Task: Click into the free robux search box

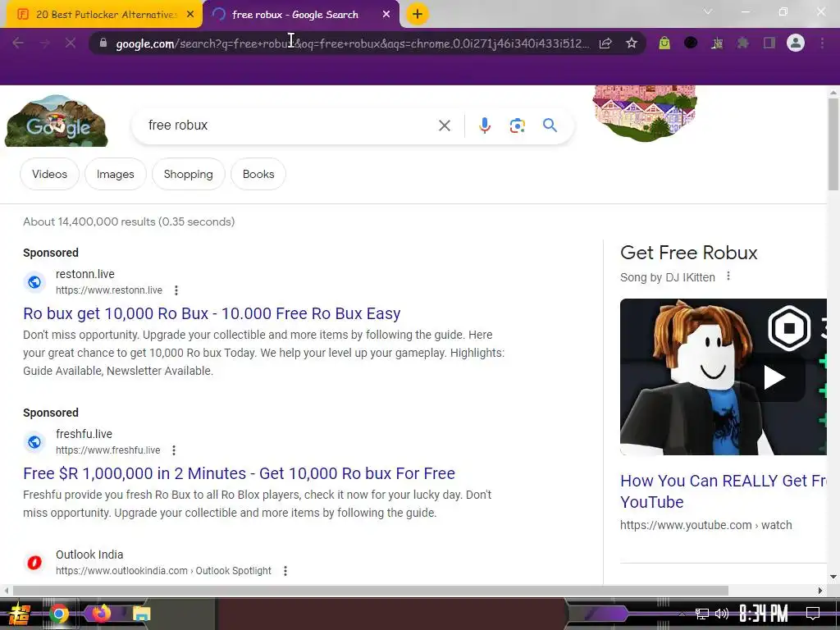Action: click(x=290, y=126)
